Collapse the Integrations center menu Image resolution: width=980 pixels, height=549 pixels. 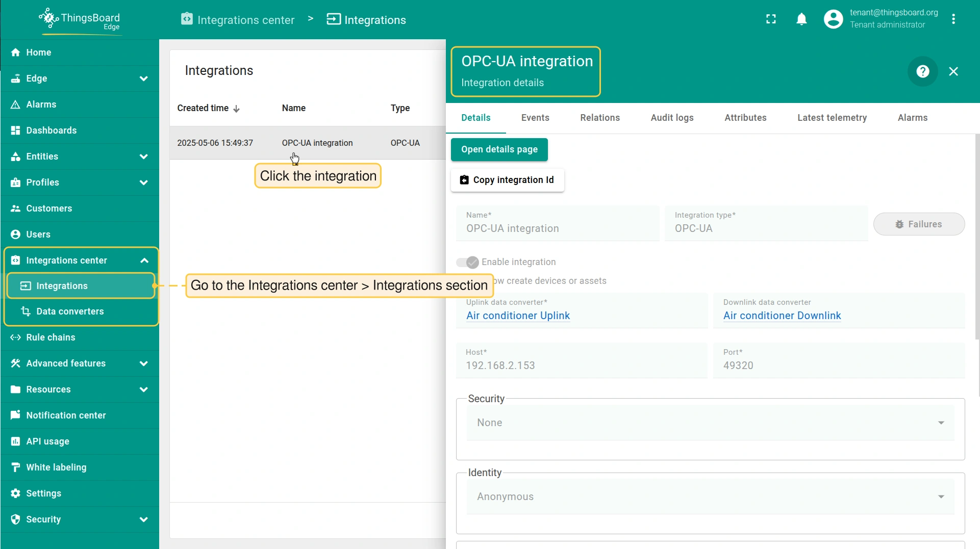click(x=144, y=260)
